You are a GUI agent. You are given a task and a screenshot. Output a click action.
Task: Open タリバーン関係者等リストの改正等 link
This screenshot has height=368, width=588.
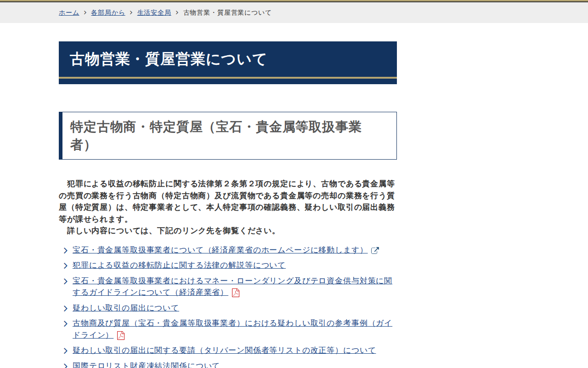pyautogui.click(x=224, y=350)
